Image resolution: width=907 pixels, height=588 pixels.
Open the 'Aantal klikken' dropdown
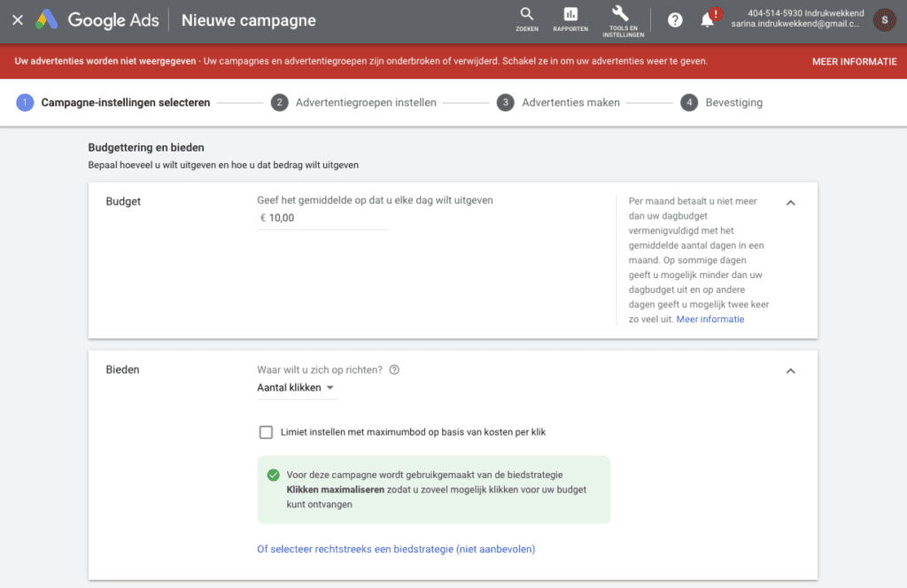click(296, 388)
